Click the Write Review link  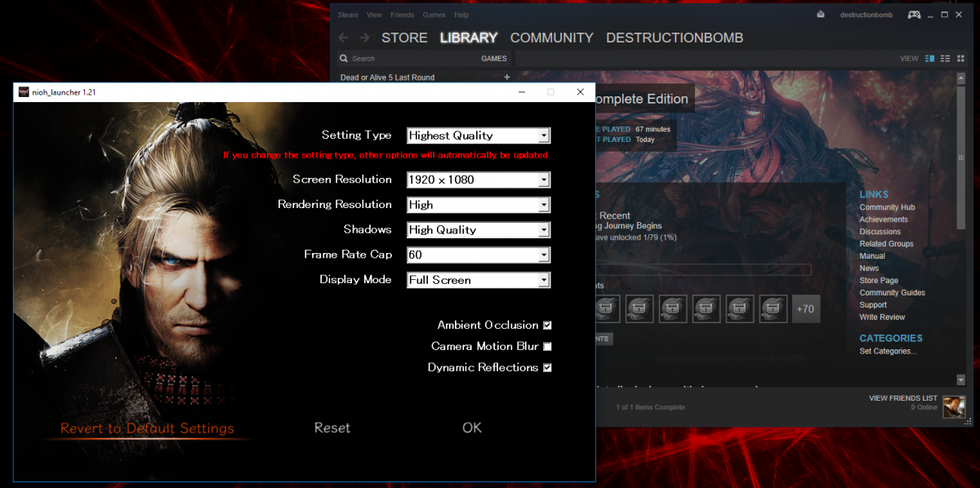pos(882,317)
